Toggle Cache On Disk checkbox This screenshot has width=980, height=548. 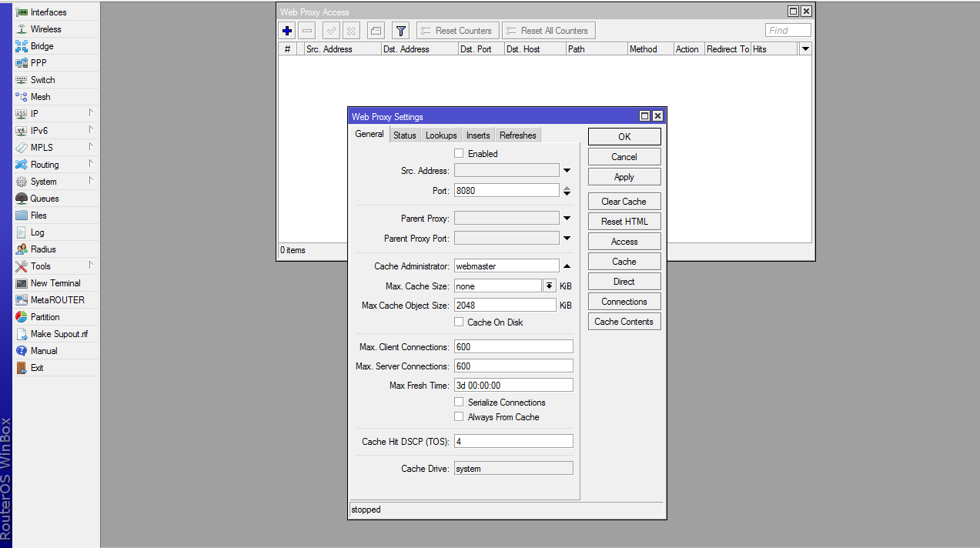(460, 322)
